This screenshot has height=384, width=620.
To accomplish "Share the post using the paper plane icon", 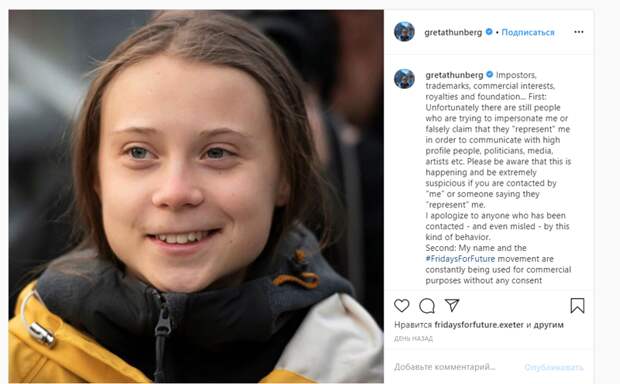I will (x=452, y=305).
